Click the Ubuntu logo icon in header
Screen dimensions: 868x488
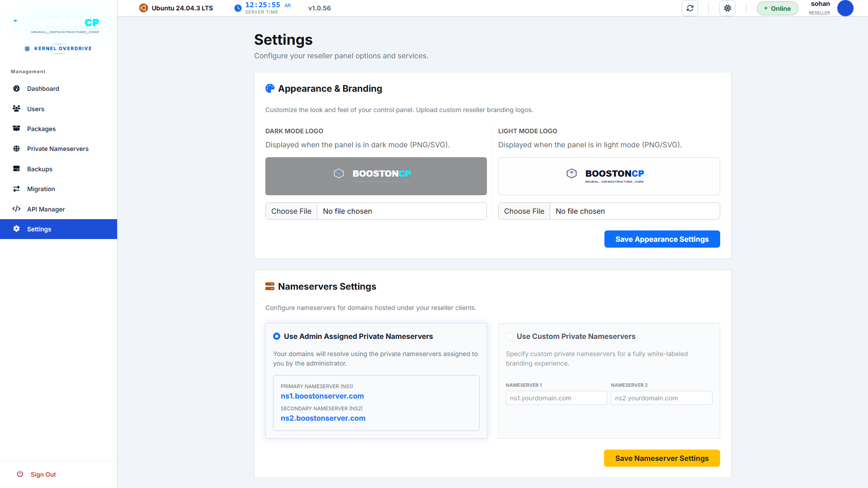[143, 8]
